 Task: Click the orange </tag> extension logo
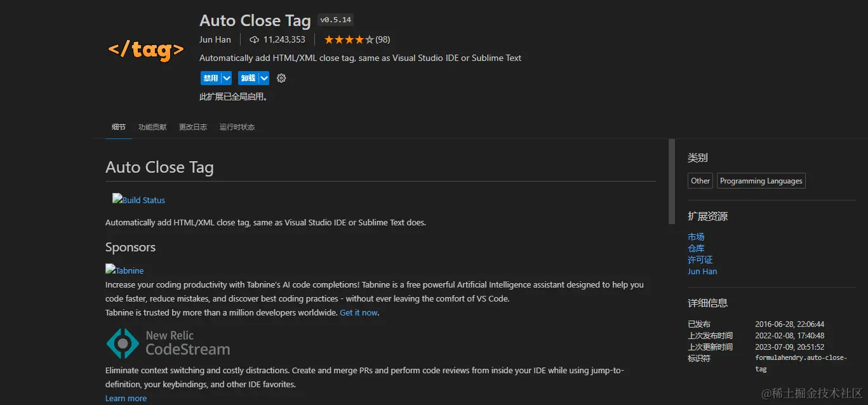pyautogui.click(x=146, y=50)
